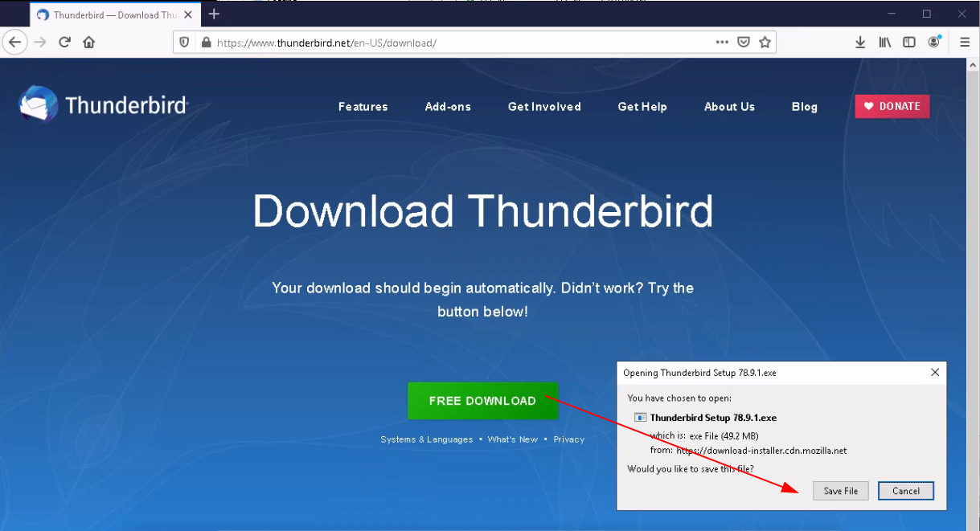Open the Blog navigation link
The width and height of the screenshot is (980, 531).
[804, 106]
